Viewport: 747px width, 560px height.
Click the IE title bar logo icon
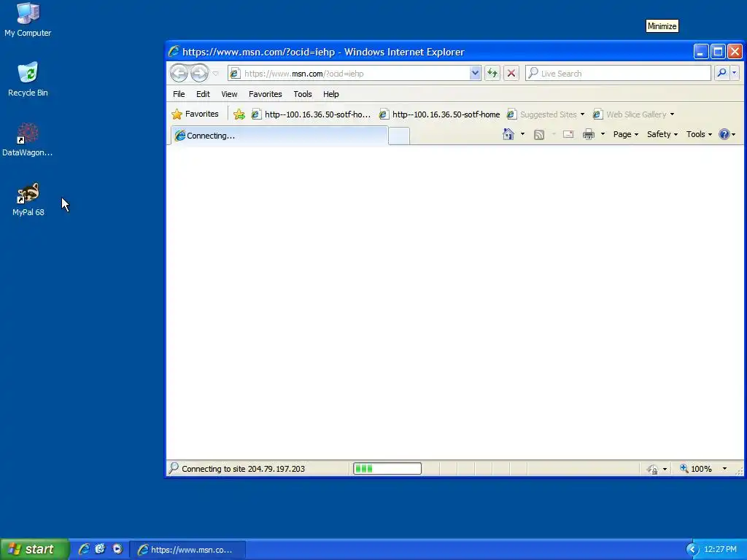[x=174, y=52]
